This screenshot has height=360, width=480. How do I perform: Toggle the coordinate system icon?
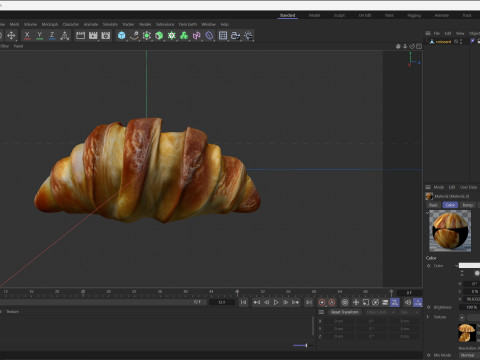pos(65,35)
